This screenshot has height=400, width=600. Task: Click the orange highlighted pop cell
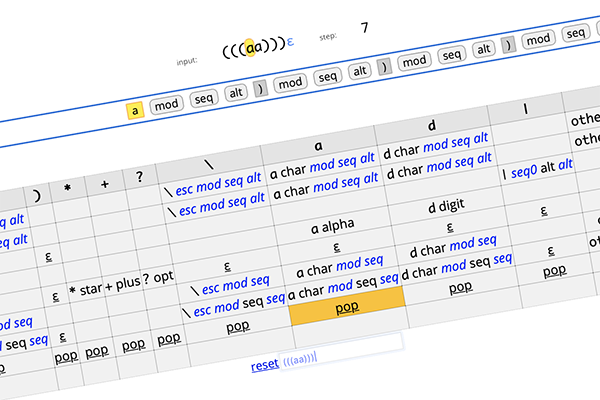(347, 307)
